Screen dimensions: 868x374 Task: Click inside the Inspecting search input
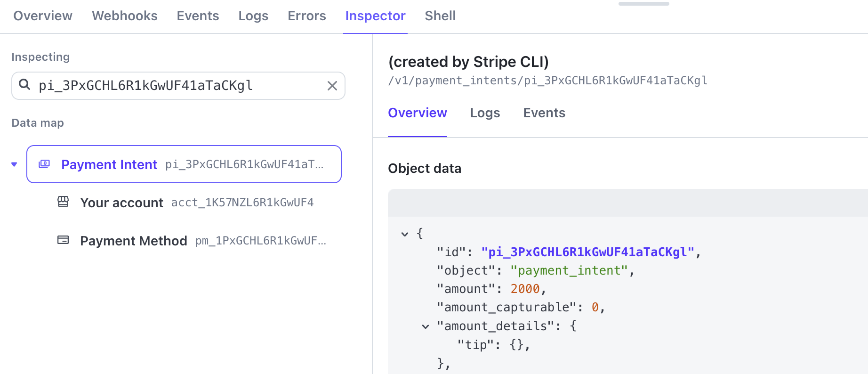point(179,86)
